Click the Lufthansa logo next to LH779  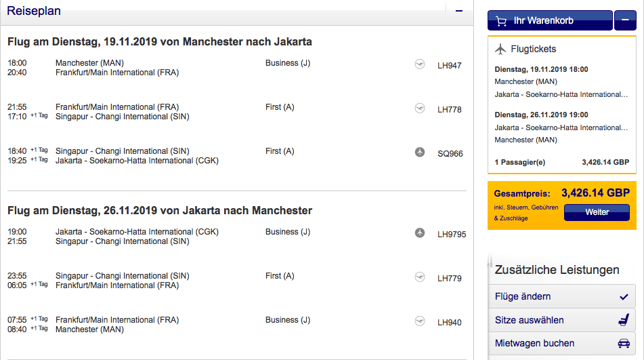click(x=420, y=277)
